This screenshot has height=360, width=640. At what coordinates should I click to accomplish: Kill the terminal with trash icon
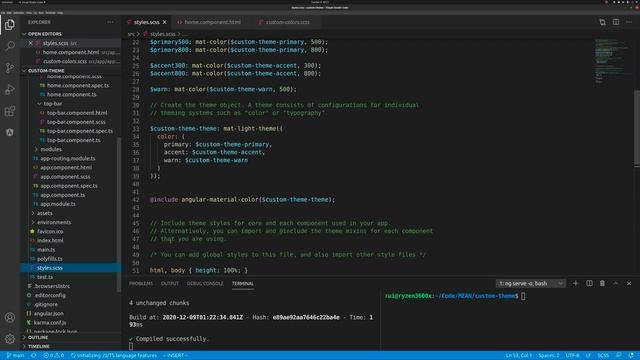602,283
